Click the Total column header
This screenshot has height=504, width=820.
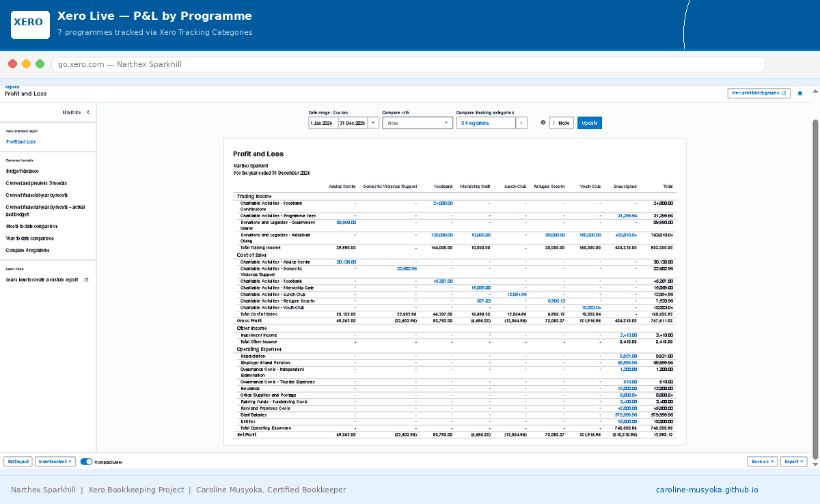[668, 186]
